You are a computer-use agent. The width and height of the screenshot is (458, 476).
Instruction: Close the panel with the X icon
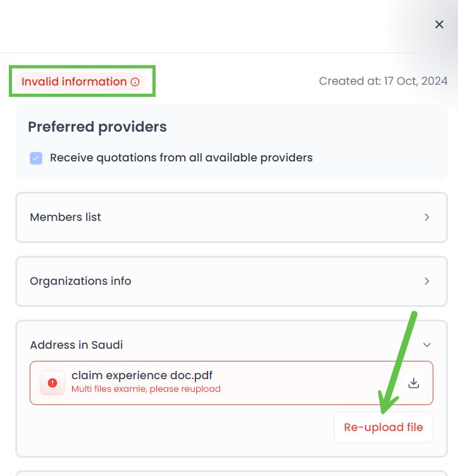tap(439, 25)
